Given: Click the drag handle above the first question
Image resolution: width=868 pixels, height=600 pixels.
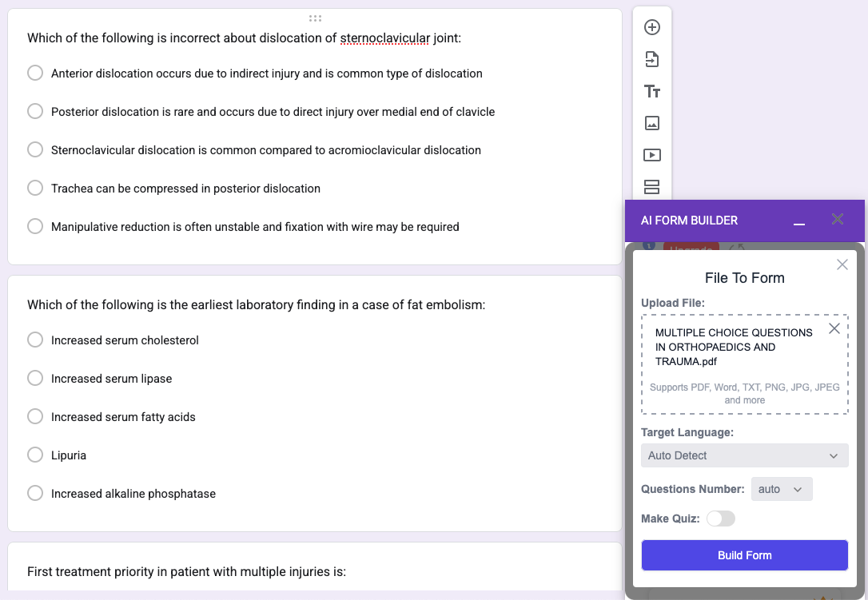Looking at the screenshot, I should coord(315,18).
